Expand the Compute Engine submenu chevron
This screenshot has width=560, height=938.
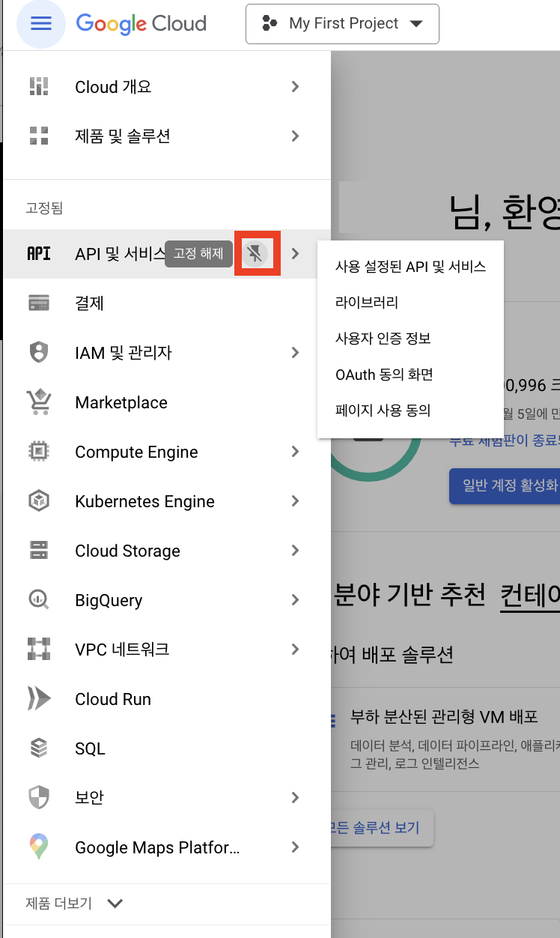click(295, 452)
